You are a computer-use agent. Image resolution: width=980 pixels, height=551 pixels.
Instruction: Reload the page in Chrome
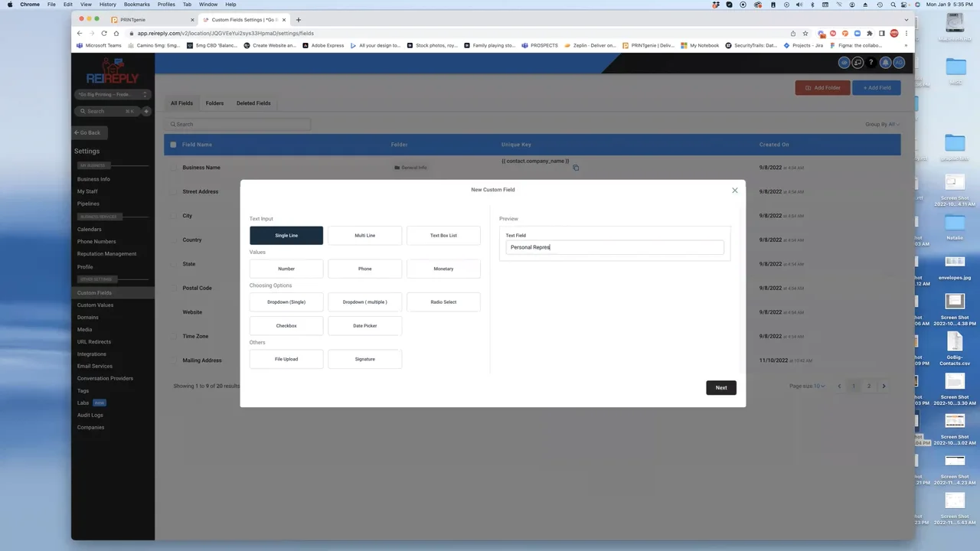[x=104, y=34]
